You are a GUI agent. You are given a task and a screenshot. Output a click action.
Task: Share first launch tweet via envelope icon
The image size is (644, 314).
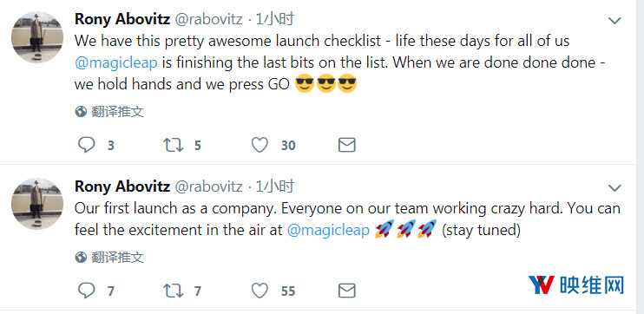click(x=346, y=291)
